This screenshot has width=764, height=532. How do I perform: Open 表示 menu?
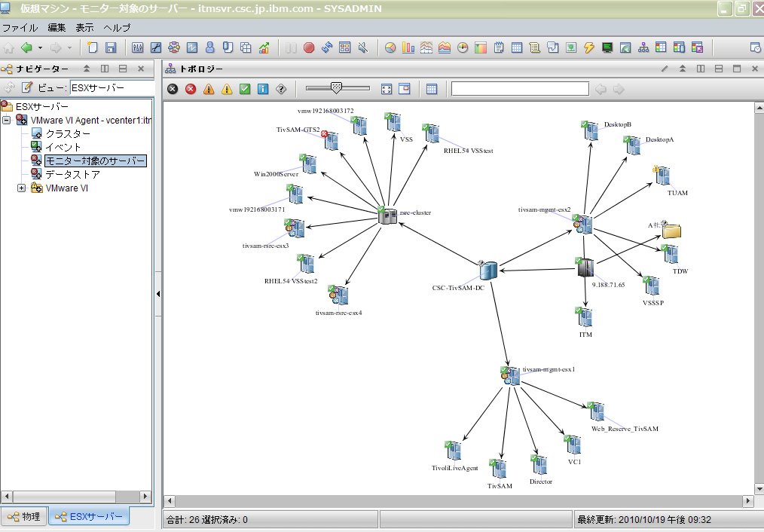[x=85, y=28]
